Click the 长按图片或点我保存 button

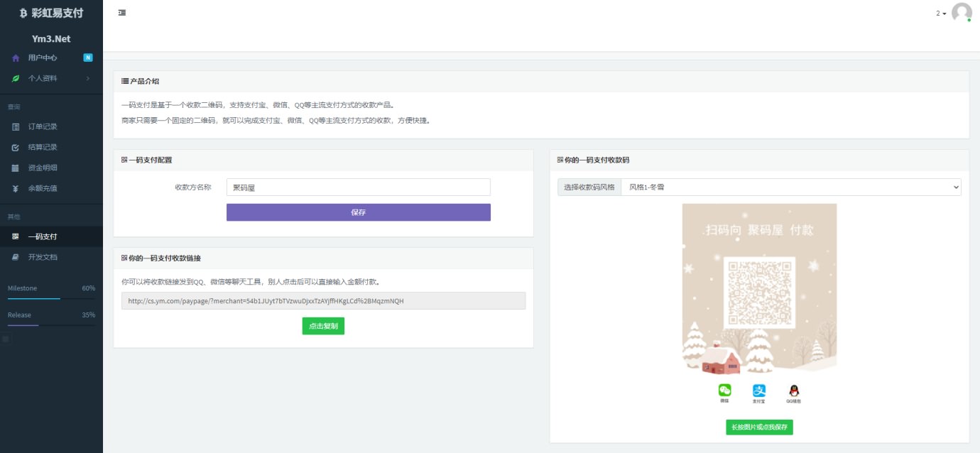click(759, 427)
